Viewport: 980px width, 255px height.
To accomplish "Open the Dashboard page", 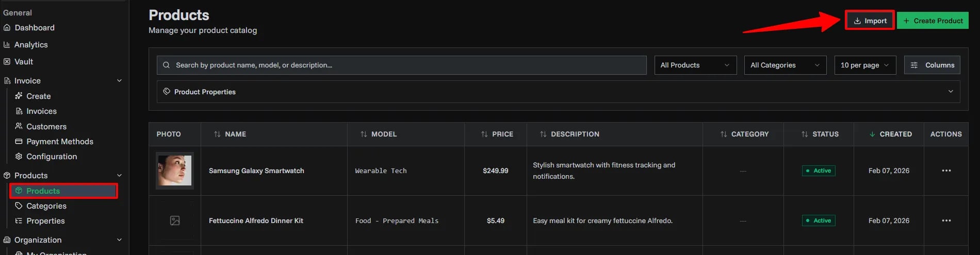I will 35,28.
